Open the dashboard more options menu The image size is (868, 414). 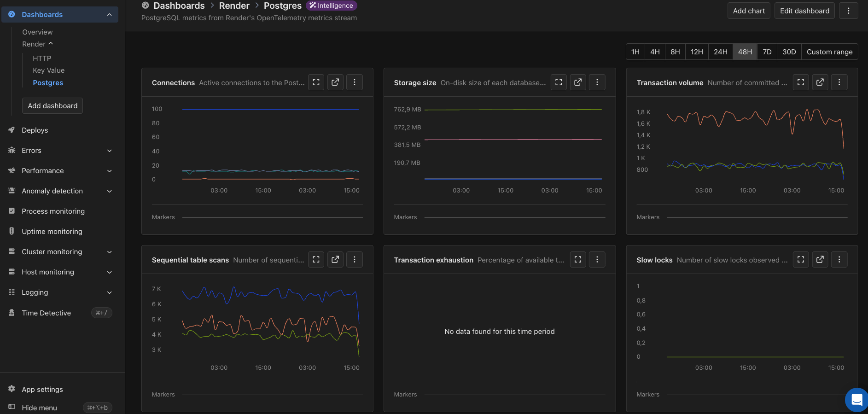[849, 11]
